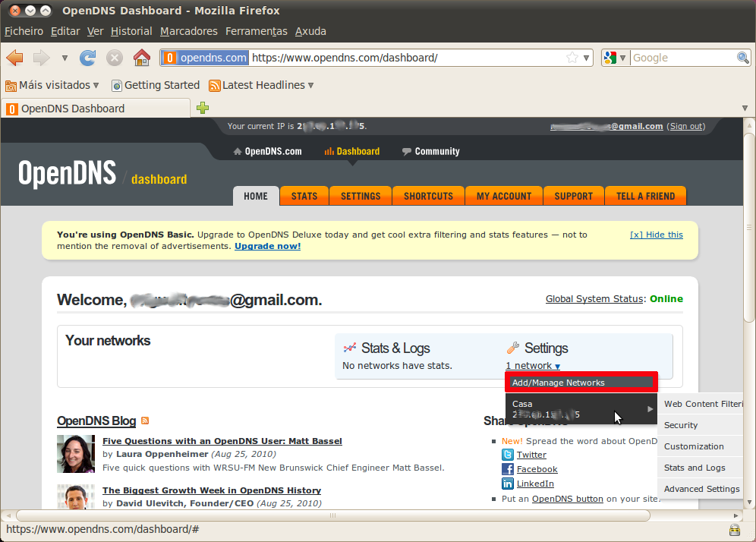The height and width of the screenshot is (542, 756).
Task: Click the Dashboard navigation link
Action: coord(352,151)
